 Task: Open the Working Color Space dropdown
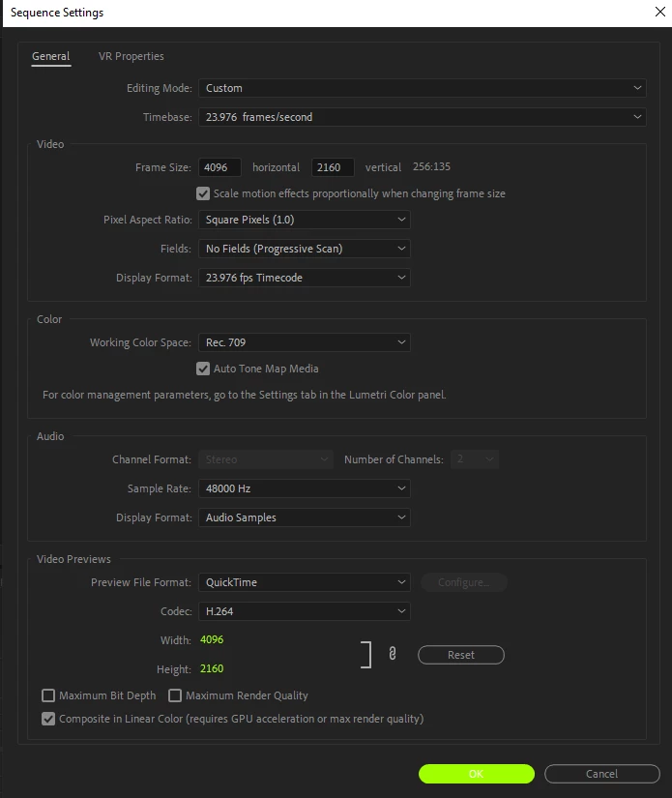tap(305, 342)
